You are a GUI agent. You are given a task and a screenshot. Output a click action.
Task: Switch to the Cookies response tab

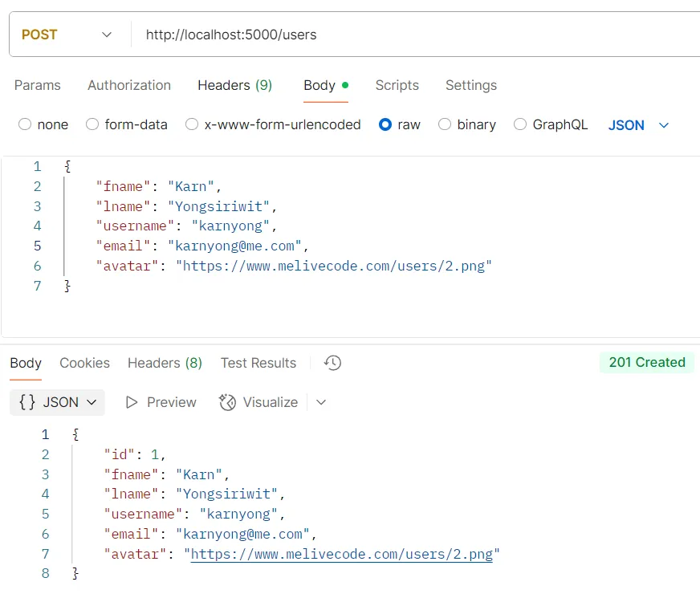[x=84, y=363]
